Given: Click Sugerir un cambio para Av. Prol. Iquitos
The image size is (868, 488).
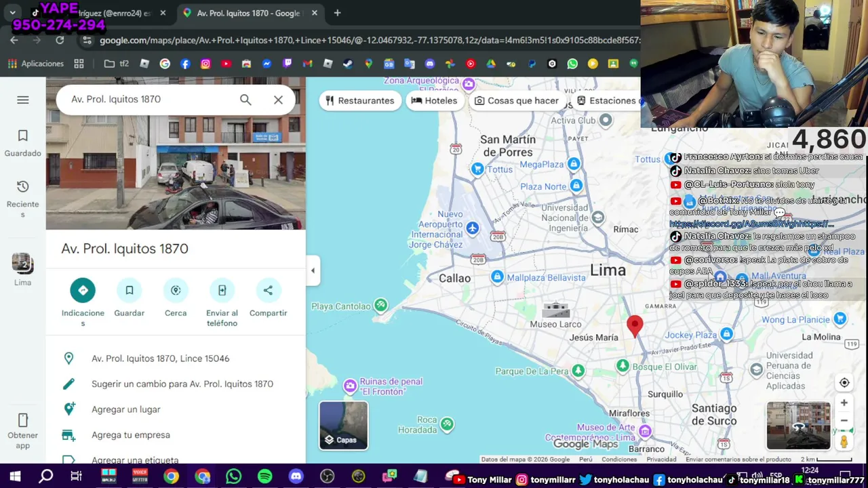Looking at the screenshot, I should point(176,384).
